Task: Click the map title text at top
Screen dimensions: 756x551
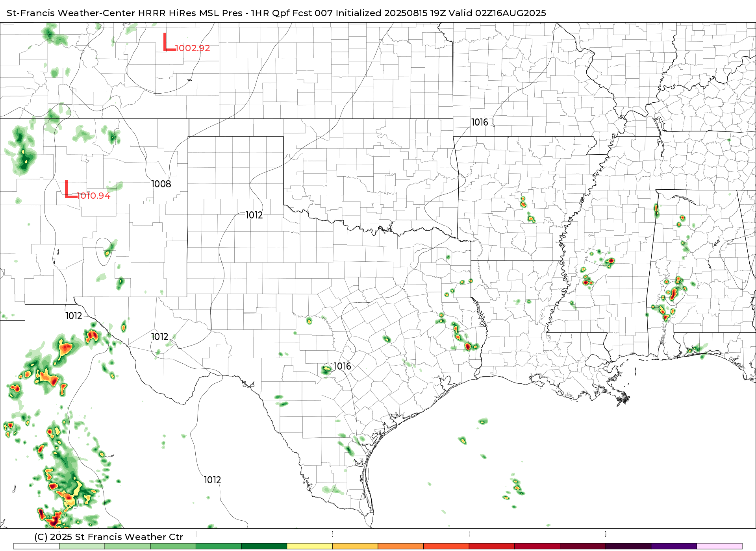Action: point(276,13)
